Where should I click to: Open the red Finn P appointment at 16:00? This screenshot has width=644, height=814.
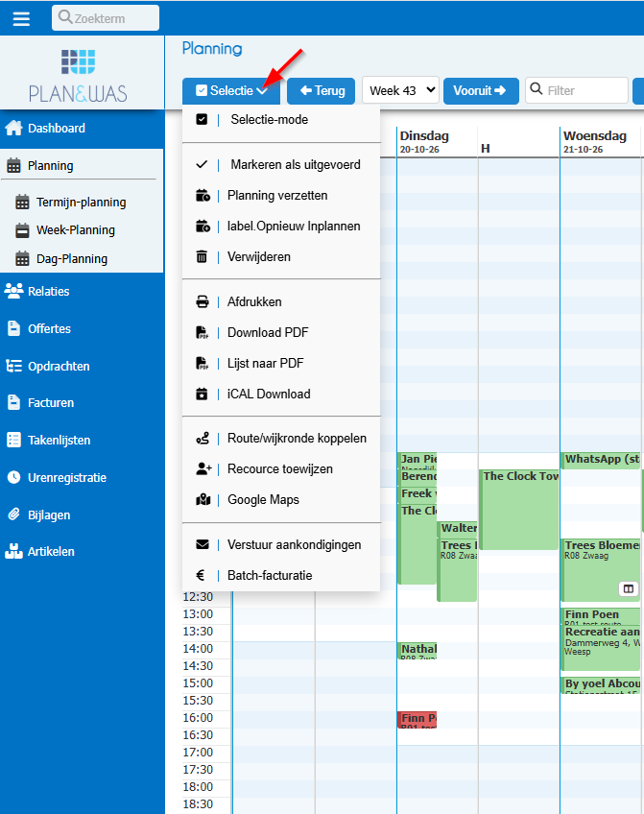pos(417,720)
